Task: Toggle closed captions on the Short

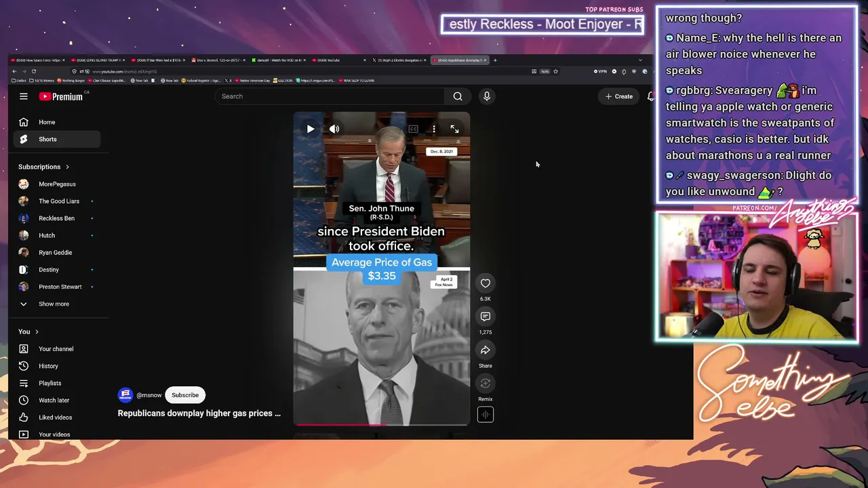Action: [413, 129]
